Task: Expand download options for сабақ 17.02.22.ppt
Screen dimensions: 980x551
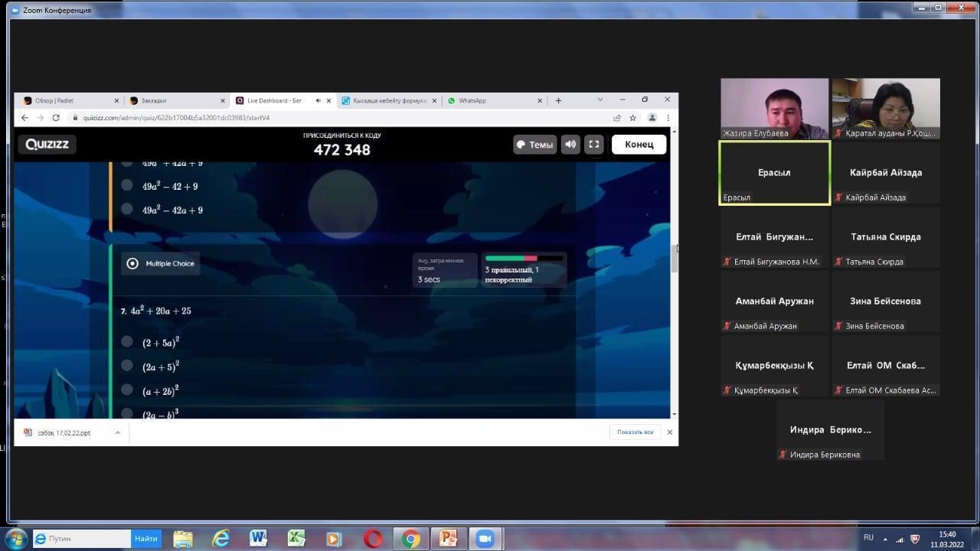Action: (117, 432)
